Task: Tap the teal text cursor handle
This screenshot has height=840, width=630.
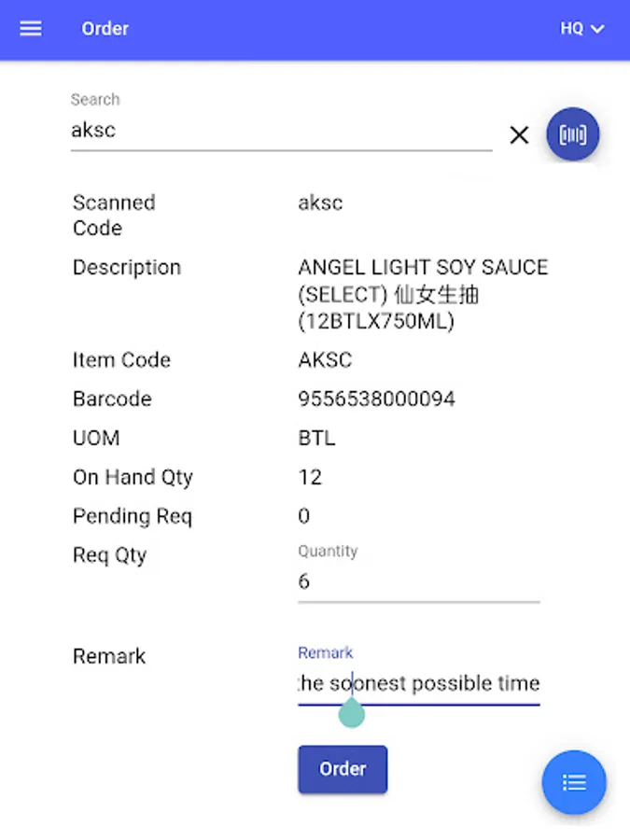Action: click(x=352, y=713)
